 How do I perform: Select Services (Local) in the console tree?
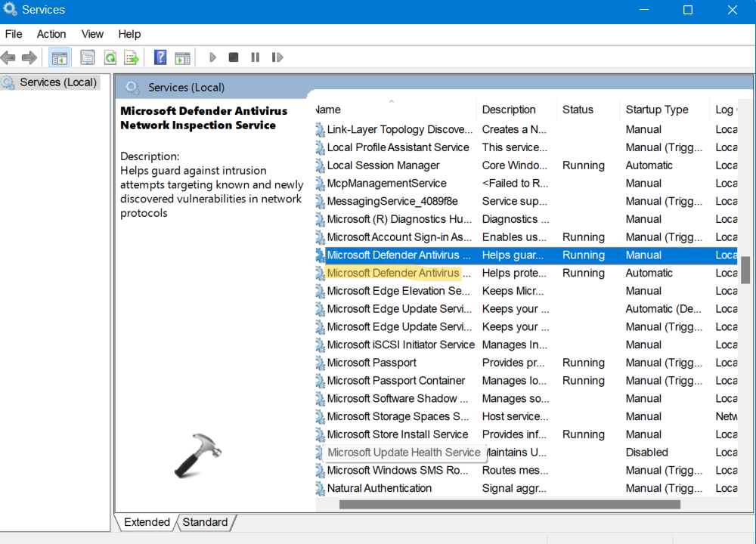[58, 82]
